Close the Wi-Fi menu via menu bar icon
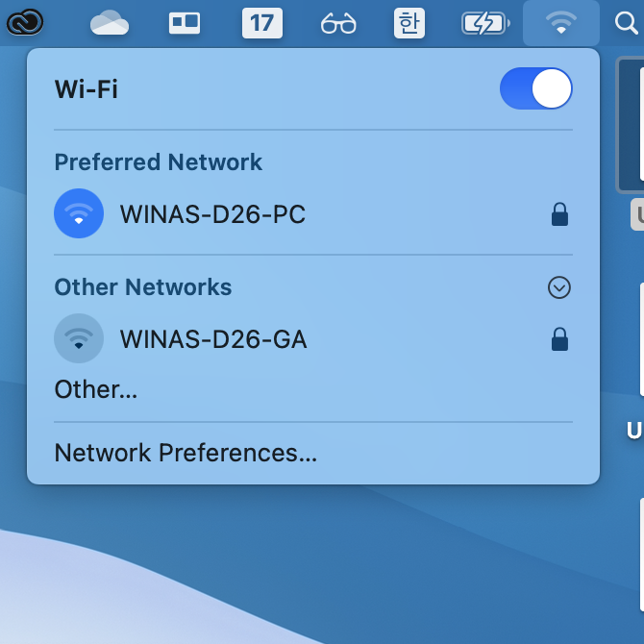 (x=561, y=23)
